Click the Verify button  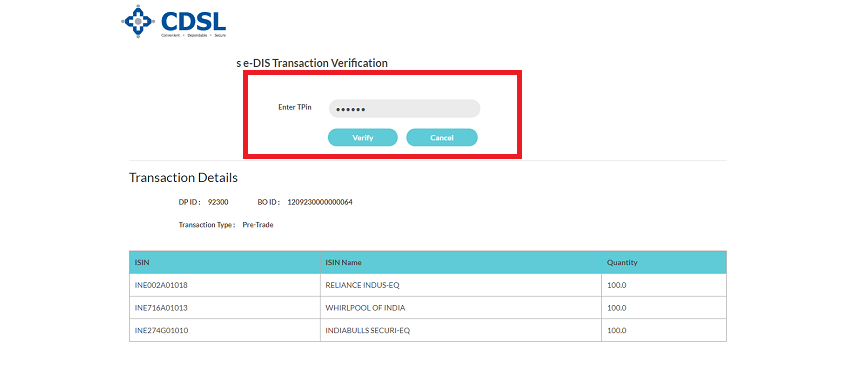coord(363,138)
